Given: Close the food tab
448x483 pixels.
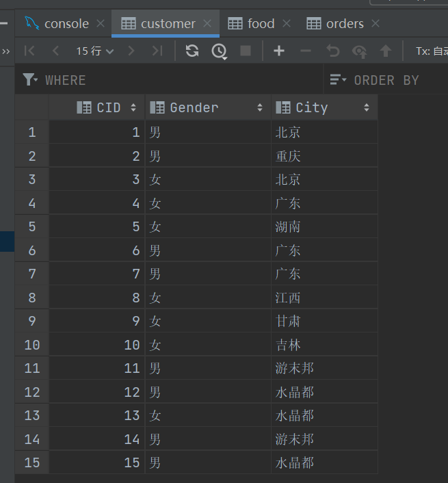Looking at the screenshot, I should (287, 24).
